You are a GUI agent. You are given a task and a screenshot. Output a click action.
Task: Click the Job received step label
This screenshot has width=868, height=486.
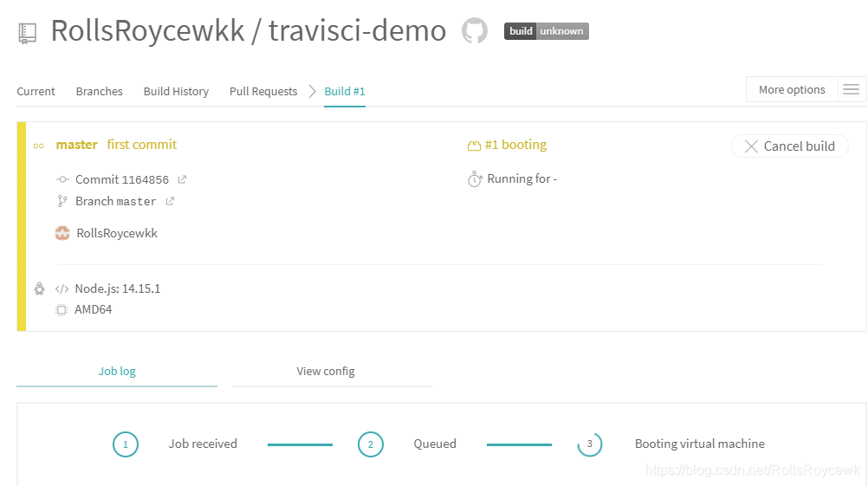203,444
